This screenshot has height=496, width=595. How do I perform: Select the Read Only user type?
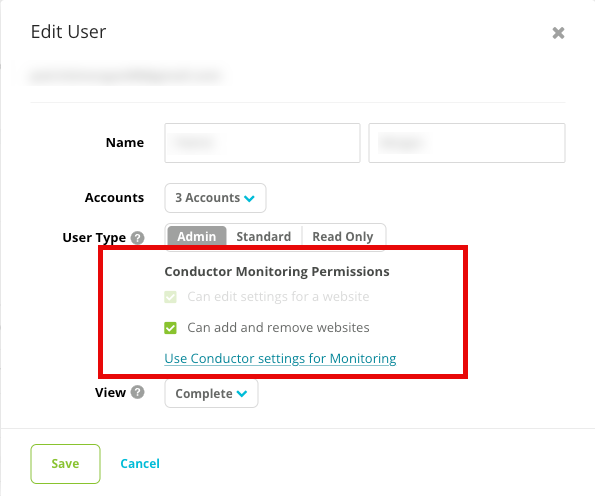[343, 236]
